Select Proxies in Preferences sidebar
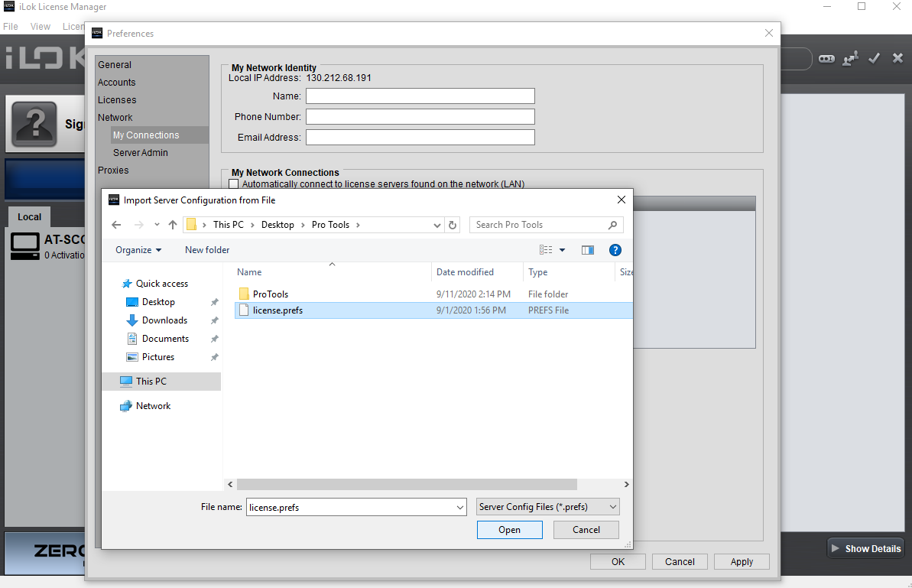Image resolution: width=912 pixels, height=588 pixels. pos(113,171)
